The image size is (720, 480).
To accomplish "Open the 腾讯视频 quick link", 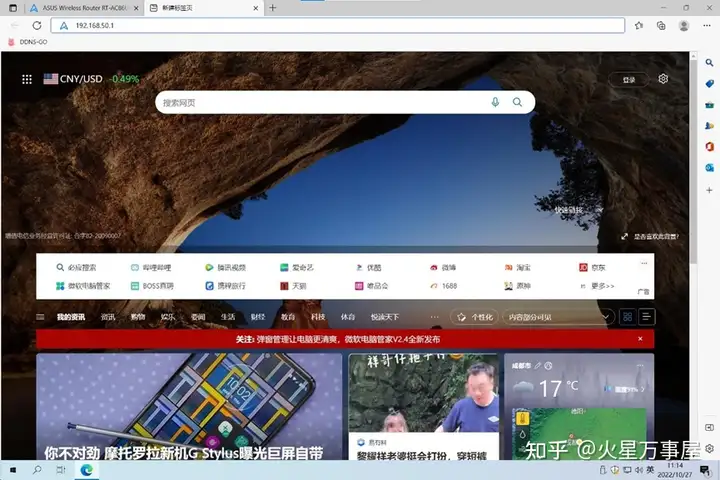I will tap(225, 267).
